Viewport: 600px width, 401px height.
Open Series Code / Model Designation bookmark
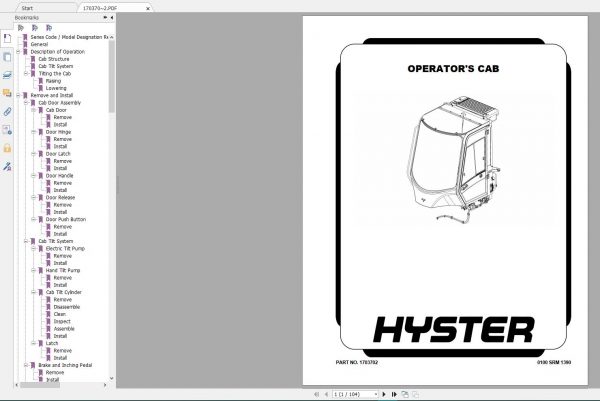pyautogui.click(x=69, y=37)
